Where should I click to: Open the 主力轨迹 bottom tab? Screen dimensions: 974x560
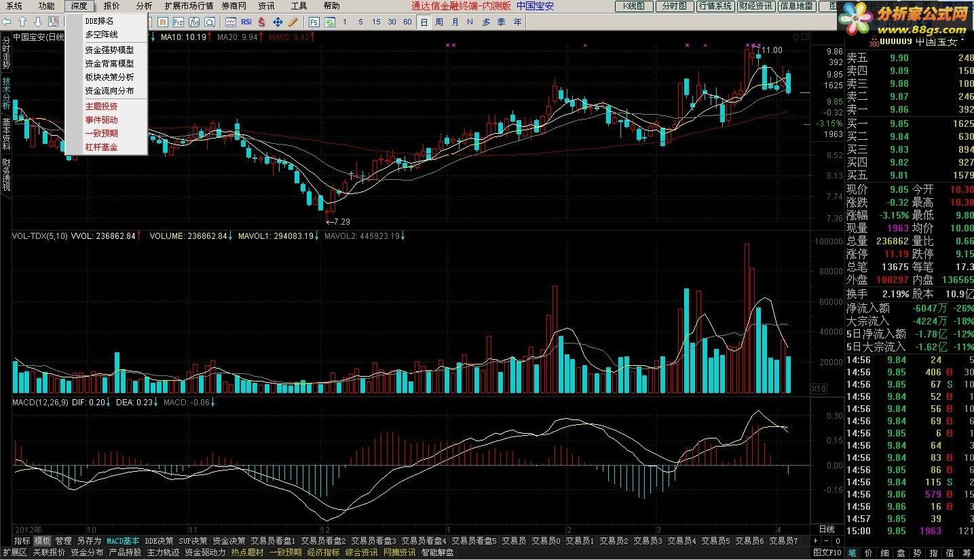pos(163,553)
